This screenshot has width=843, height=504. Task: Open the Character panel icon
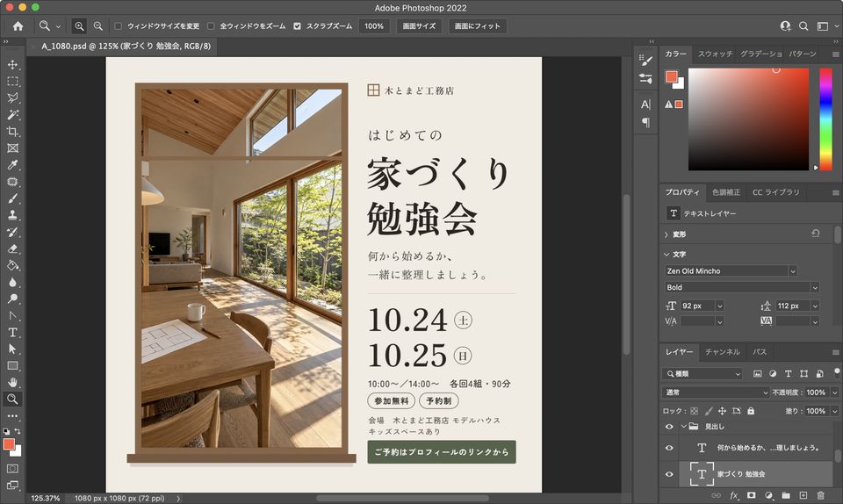coord(645,104)
